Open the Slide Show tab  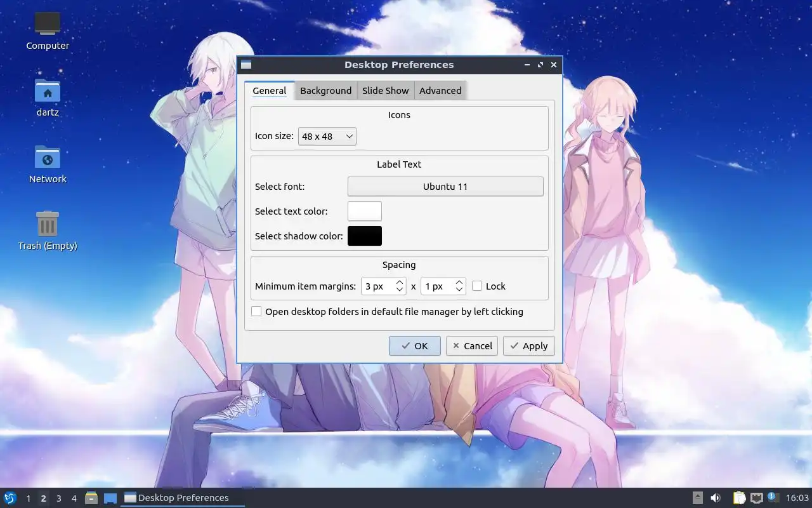385,91
